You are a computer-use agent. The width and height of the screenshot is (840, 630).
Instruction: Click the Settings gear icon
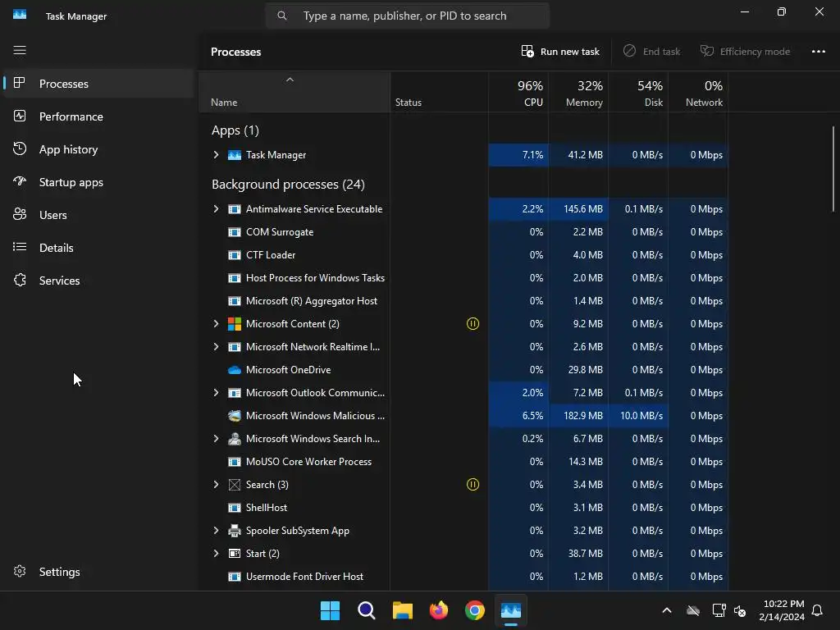pos(20,571)
